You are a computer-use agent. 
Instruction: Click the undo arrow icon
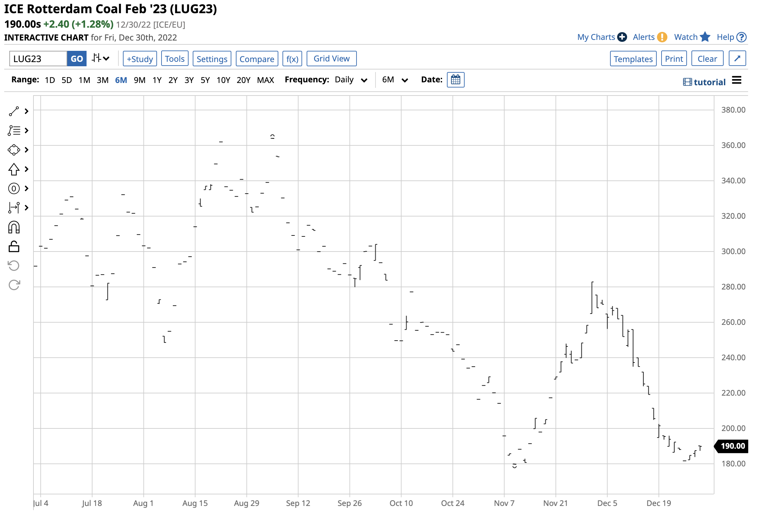[14, 266]
